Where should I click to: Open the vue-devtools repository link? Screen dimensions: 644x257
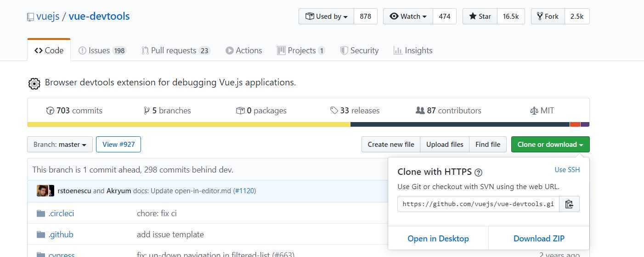point(99,17)
